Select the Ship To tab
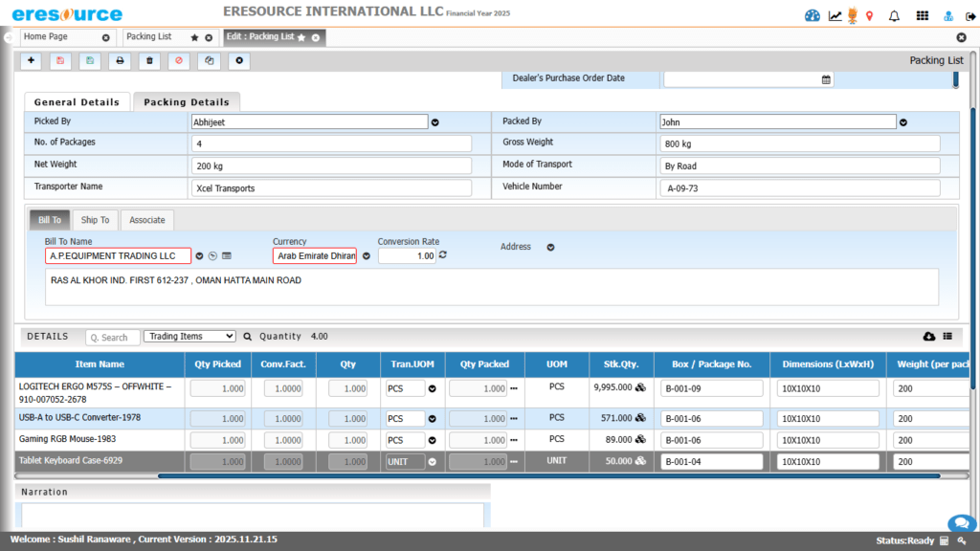The height and width of the screenshot is (551, 980). click(95, 220)
